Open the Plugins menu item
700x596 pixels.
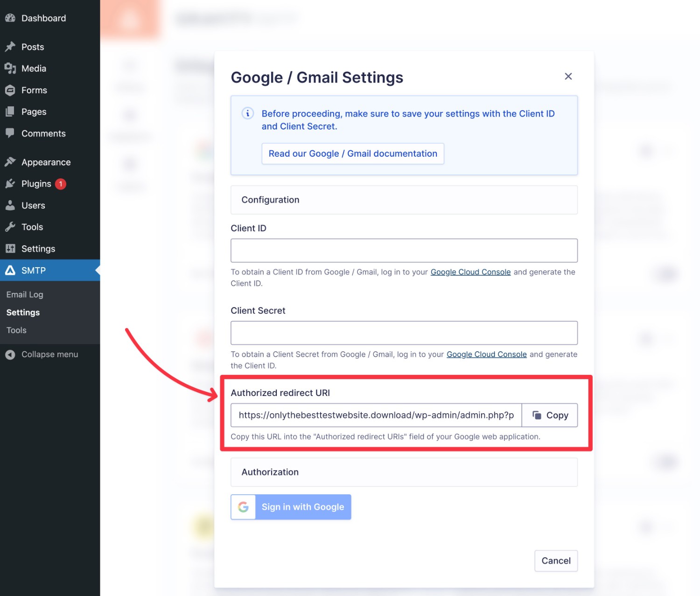(50, 184)
